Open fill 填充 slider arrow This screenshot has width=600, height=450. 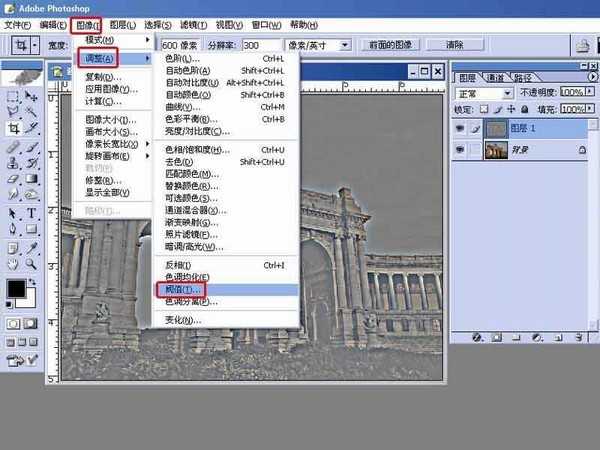pos(590,109)
